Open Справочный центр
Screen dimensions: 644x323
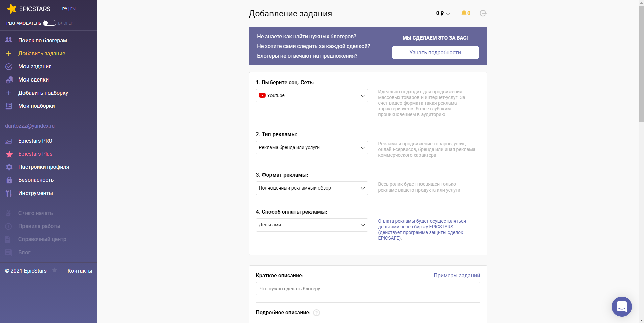(x=42, y=239)
